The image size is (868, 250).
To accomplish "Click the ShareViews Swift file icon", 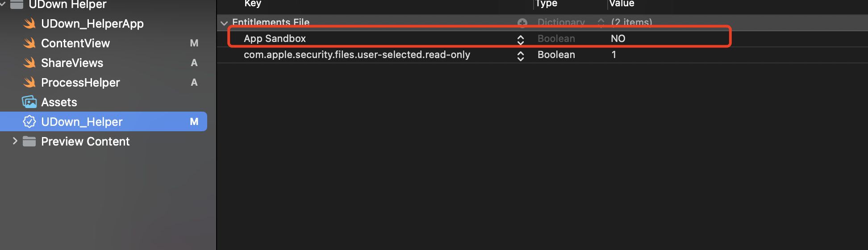I will pos(29,63).
